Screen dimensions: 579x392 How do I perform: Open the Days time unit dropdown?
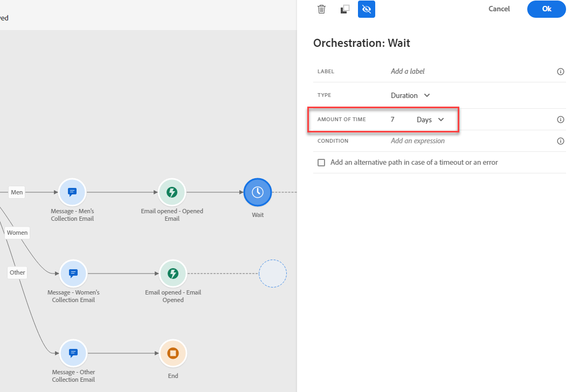point(430,120)
